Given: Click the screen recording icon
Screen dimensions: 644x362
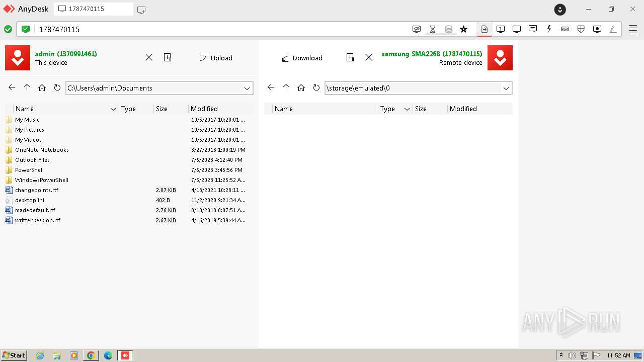Looking at the screenshot, I should point(597,29).
